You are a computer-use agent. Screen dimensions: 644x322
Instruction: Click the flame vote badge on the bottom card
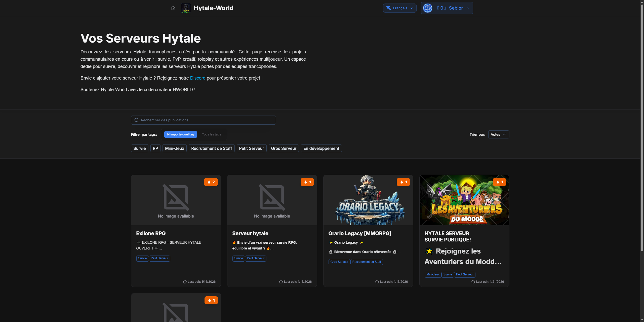(211, 300)
